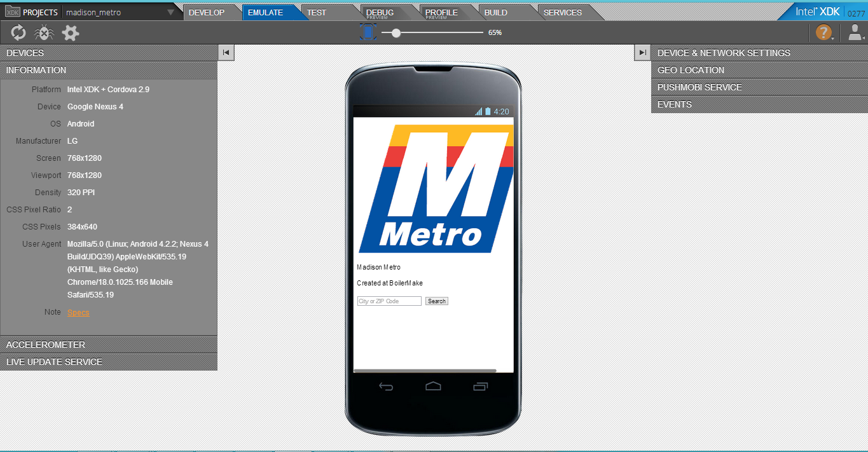This screenshot has width=868, height=452.
Task: Click the 0277 version number
Action: click(856, 13)
